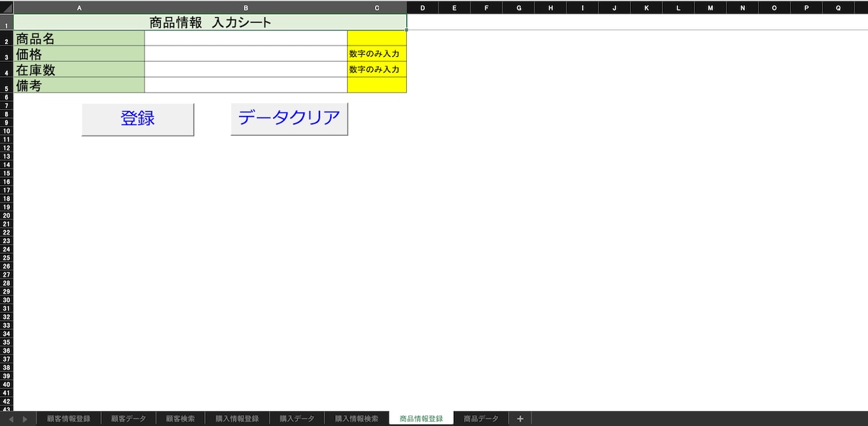Select column C by its header
This screenshot has width=868, height=426.
tap(377, 7)
